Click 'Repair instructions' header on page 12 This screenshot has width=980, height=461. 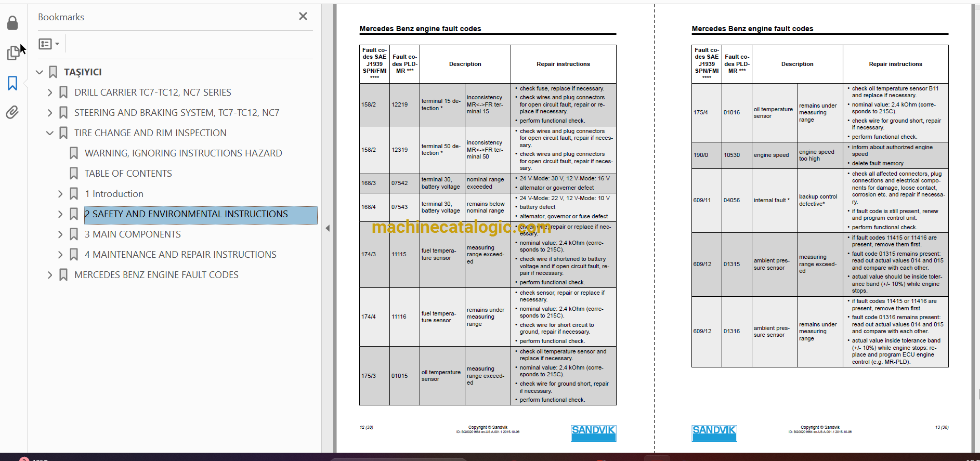coord(563,64)
